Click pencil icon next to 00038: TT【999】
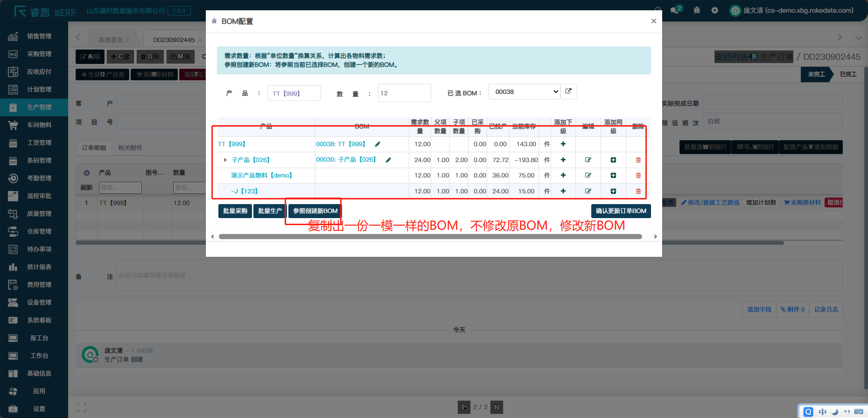Viewport: 868px width, 418px height. pos(378,144)
